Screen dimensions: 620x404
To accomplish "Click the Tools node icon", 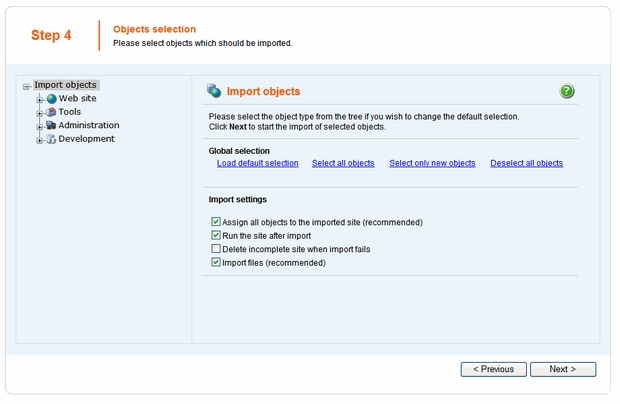I will pyautogui.click(x=51, y=112).
